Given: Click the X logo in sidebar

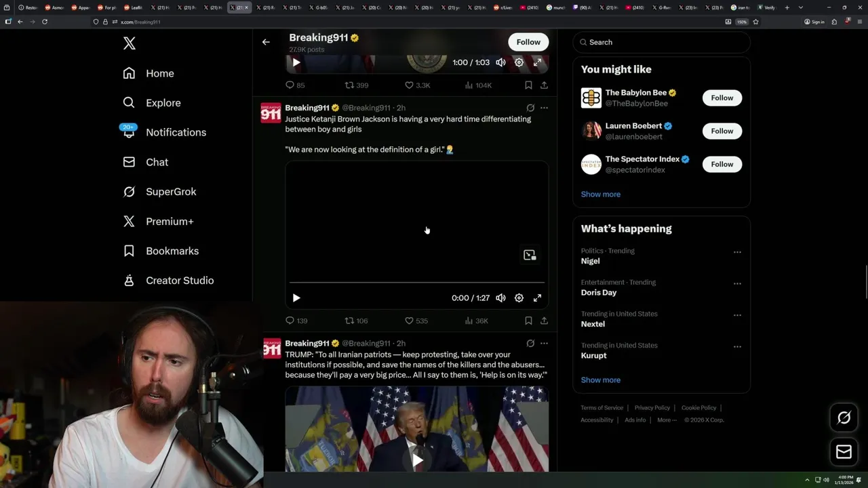Looking at the screenshot, I should click(130, 44).
